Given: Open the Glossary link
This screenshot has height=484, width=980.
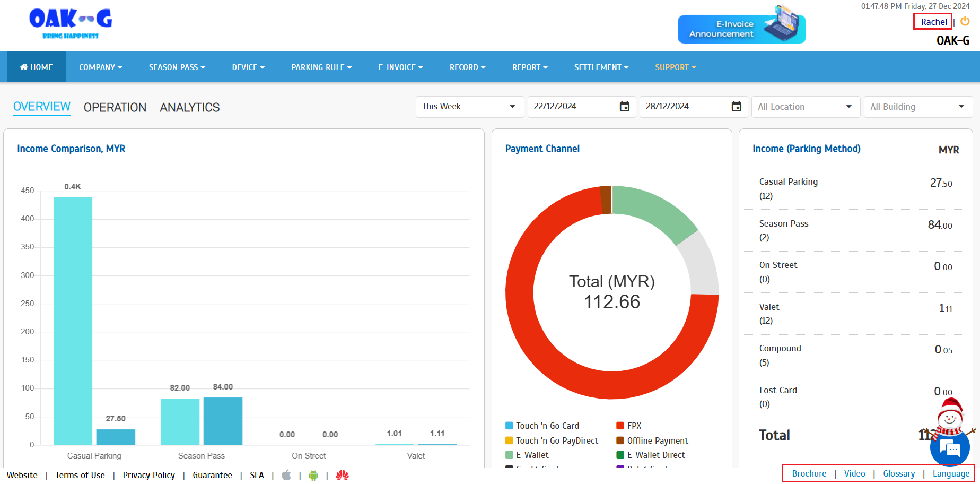Looking at the screenshot, I should click(x=899, y=473).
